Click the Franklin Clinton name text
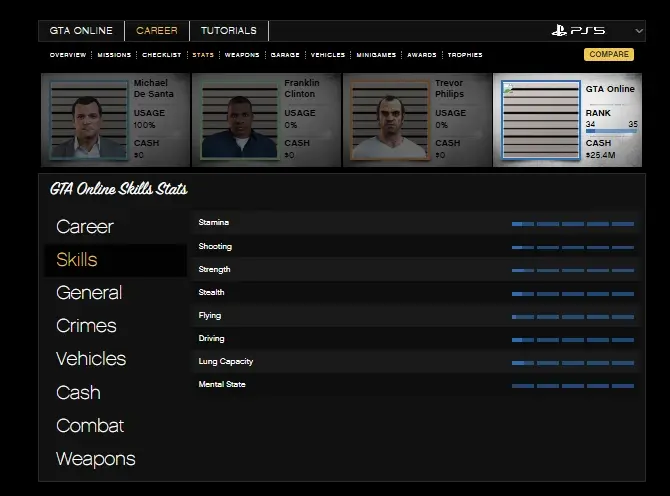Image resolution: width=670 pixels, height=496 pixels. pos(302,88)
